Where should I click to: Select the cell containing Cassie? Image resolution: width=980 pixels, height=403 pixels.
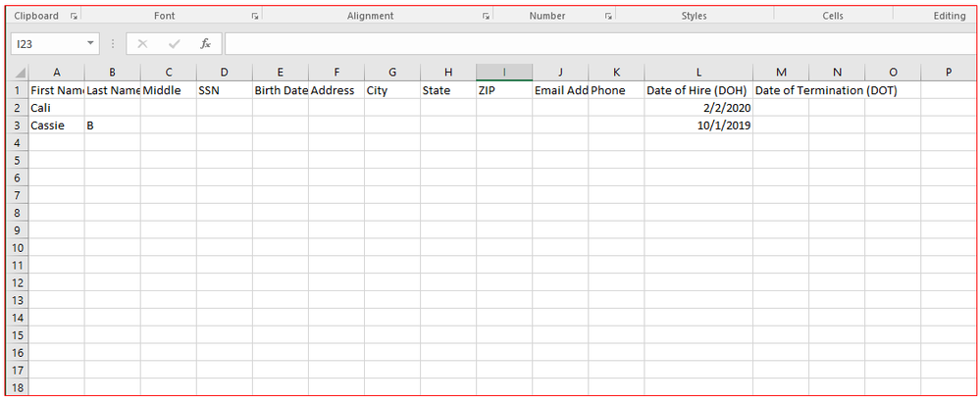coord(57,125)
